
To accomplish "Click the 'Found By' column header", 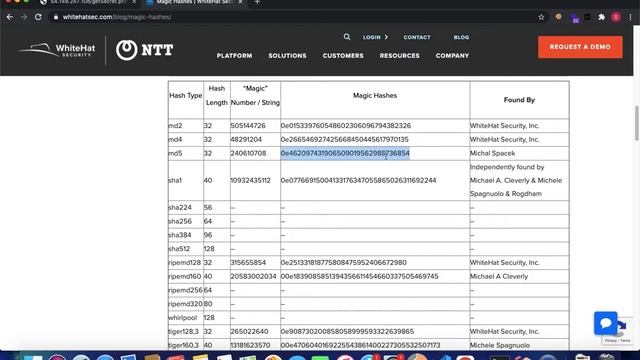I will [x=519, y=100].
